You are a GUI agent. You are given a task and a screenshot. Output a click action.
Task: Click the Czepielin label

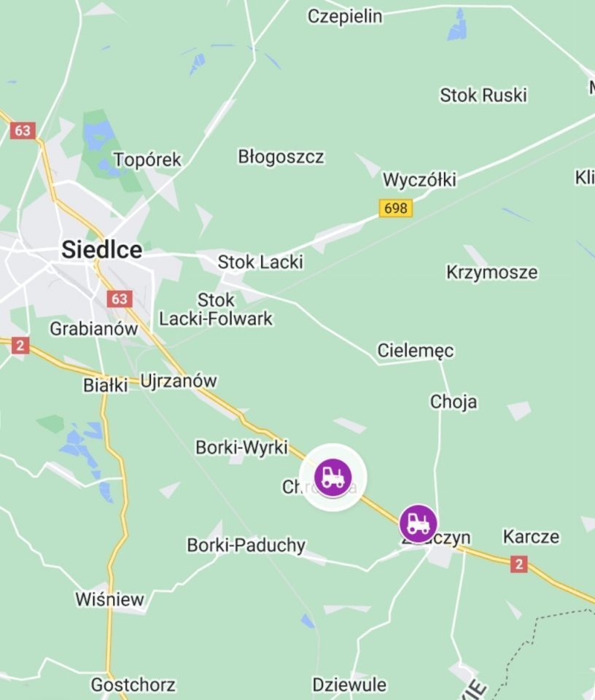[x=345, y=17]
